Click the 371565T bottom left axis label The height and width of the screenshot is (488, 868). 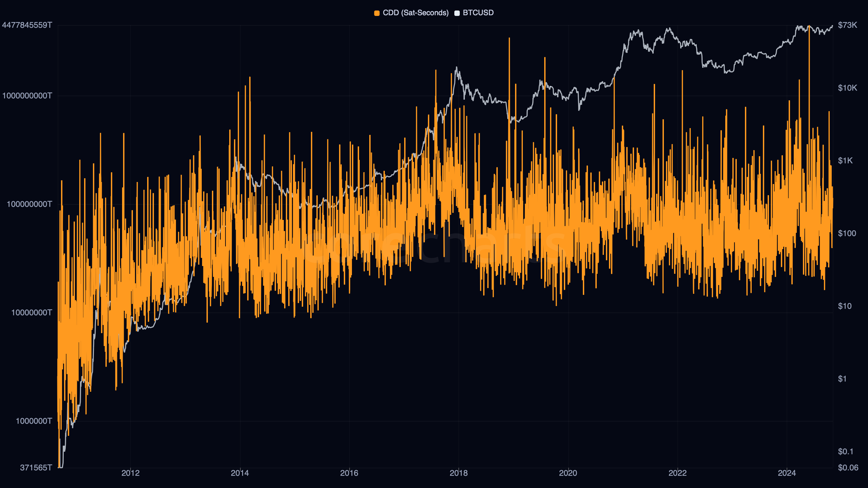tap(36, 468)
